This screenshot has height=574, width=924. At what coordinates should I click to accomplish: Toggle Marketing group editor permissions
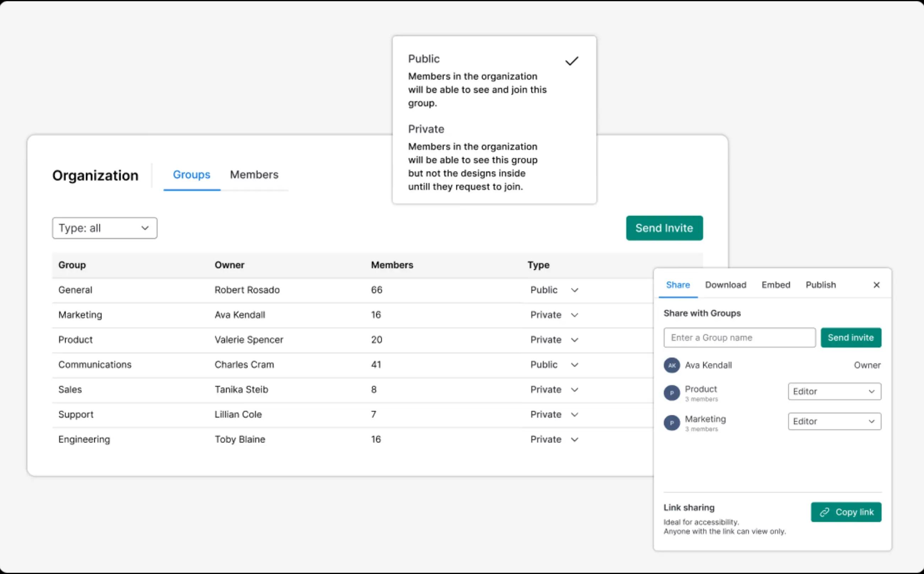point(834,421)
